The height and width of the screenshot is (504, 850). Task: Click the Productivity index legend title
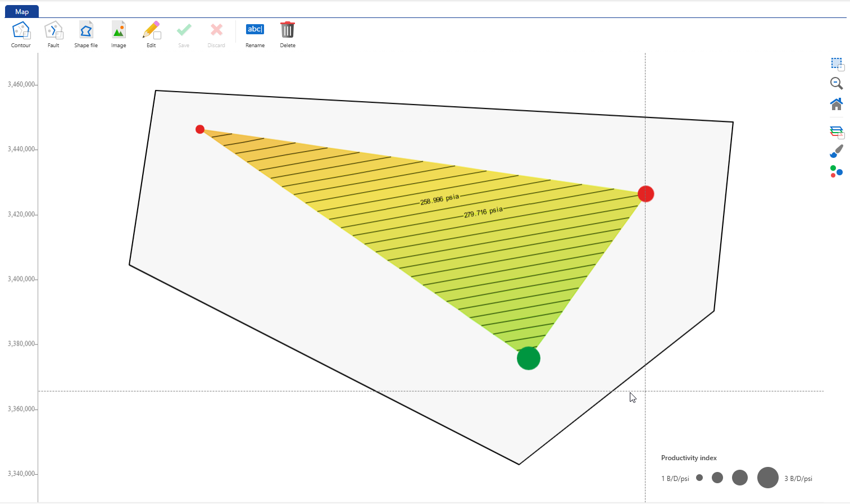pyautogui.click(x=689, y=458)
